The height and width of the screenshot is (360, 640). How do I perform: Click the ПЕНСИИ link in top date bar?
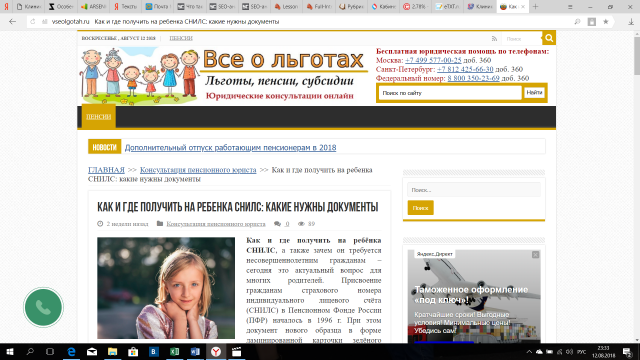(181, 38)
